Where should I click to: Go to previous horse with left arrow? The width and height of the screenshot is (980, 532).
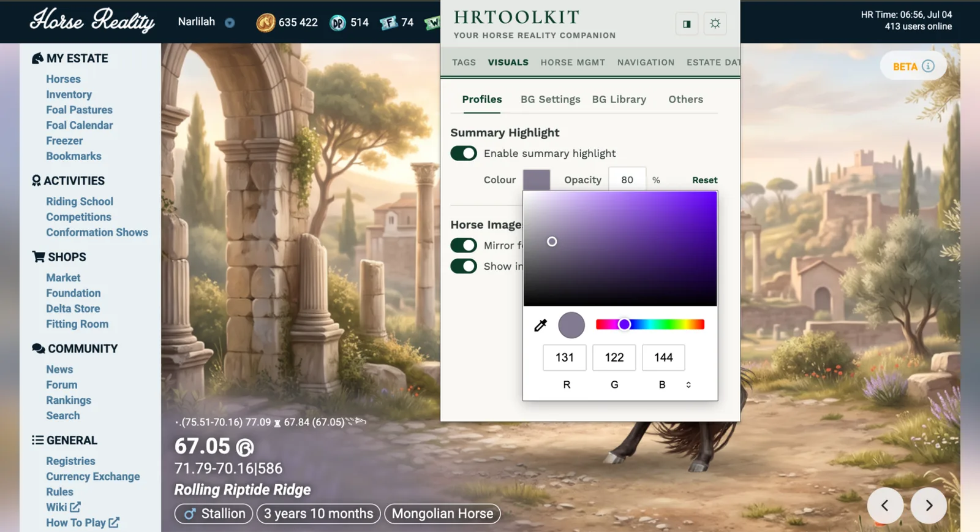point(885,506)
